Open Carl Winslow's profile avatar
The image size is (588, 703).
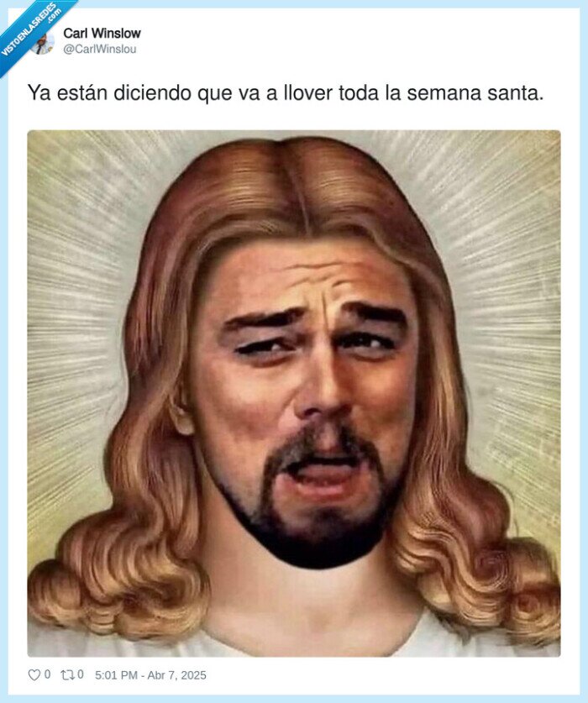point(44,43)
